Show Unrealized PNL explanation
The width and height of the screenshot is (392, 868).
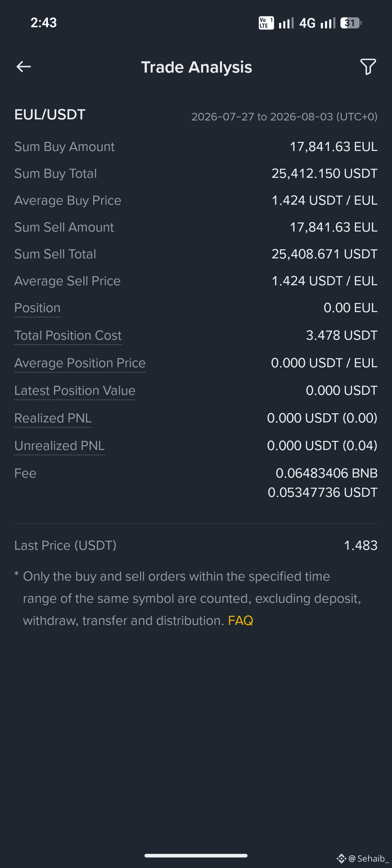(x=60, y=446)
